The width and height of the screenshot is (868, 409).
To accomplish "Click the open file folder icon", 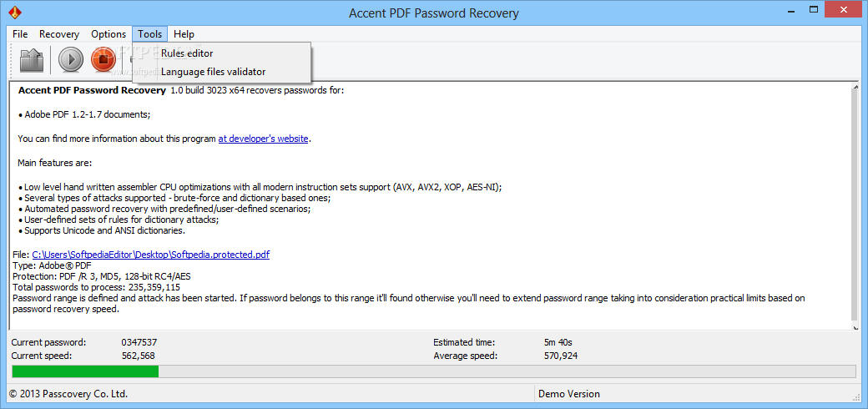I will (32, 60).
